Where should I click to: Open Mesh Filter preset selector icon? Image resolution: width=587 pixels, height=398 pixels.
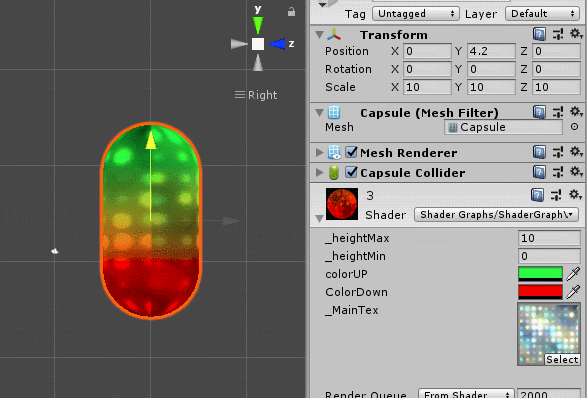pos(558,112)
